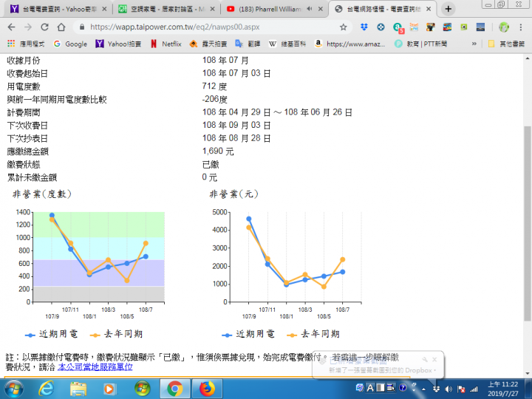
Task: Mute the YouTube tab's audio speaker icon
Action: pyautogui.click(x=309, y=9)
